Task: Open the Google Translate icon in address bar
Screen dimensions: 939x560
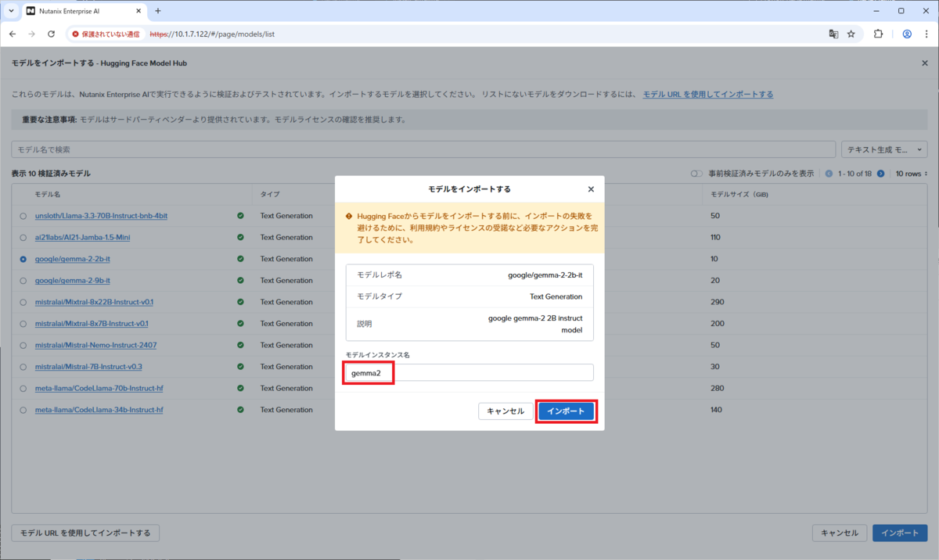Action: 834,34
